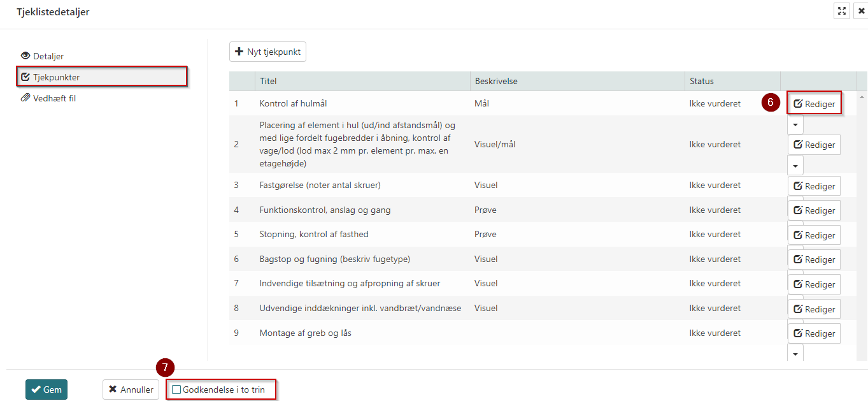Save changes with the Gem button
Image resolution: width=868 pixels, height=401 pixels.
click(46, 390)
